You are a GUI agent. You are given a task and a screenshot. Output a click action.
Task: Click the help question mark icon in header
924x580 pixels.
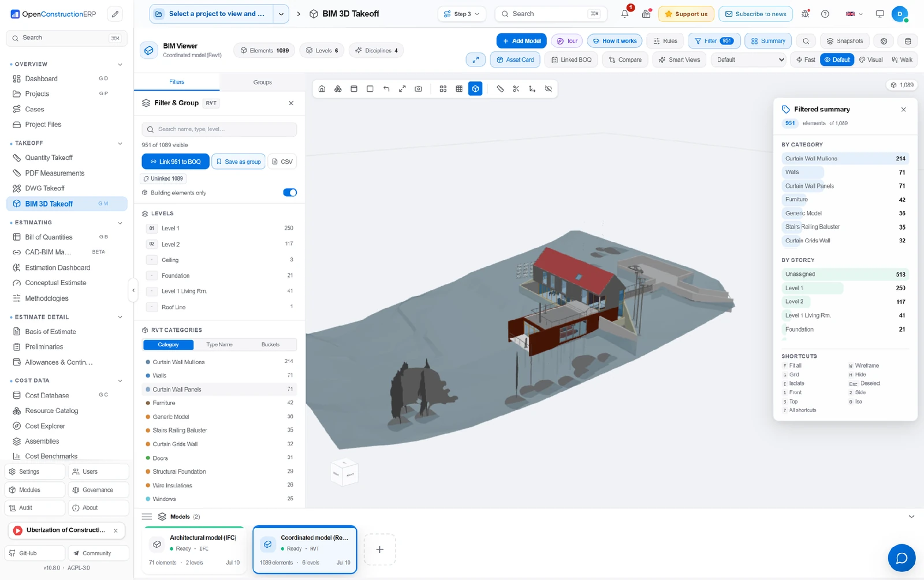point(825,14)
